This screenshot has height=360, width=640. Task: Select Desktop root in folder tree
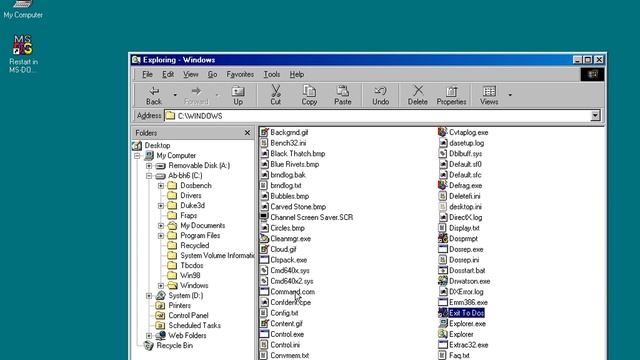click(157, 145)
